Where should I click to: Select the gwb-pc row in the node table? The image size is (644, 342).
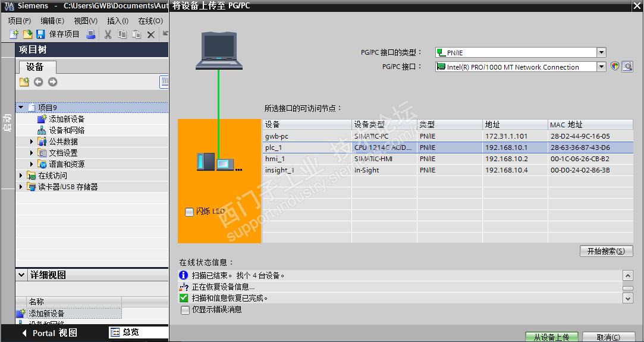448,136
